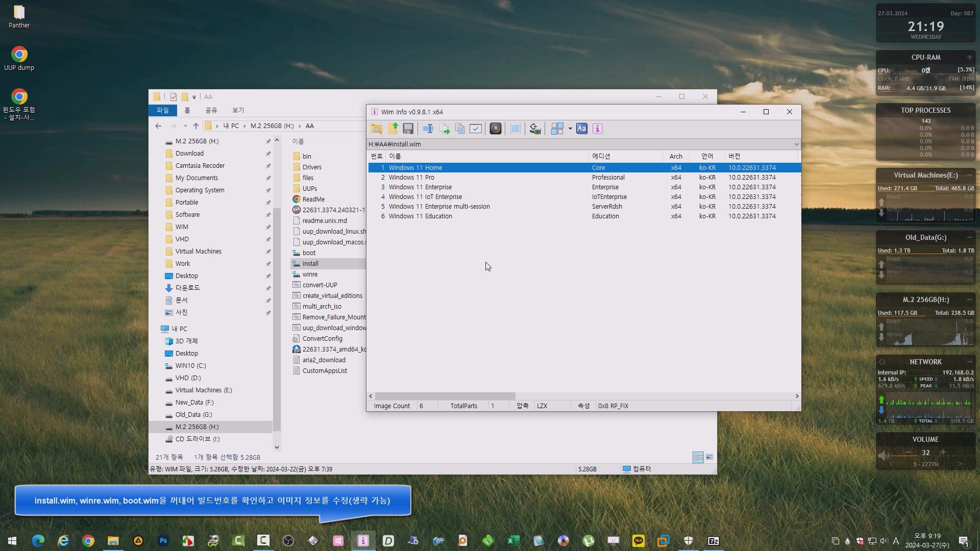Open the 공유 ribbon tab in File Explorer
Screen dimensions: 980x551
211,110
